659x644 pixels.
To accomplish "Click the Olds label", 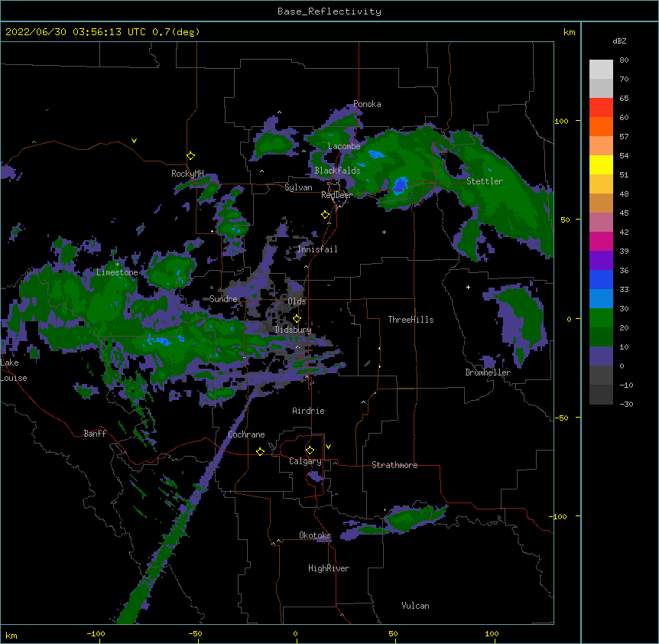I will click(297, 301).
